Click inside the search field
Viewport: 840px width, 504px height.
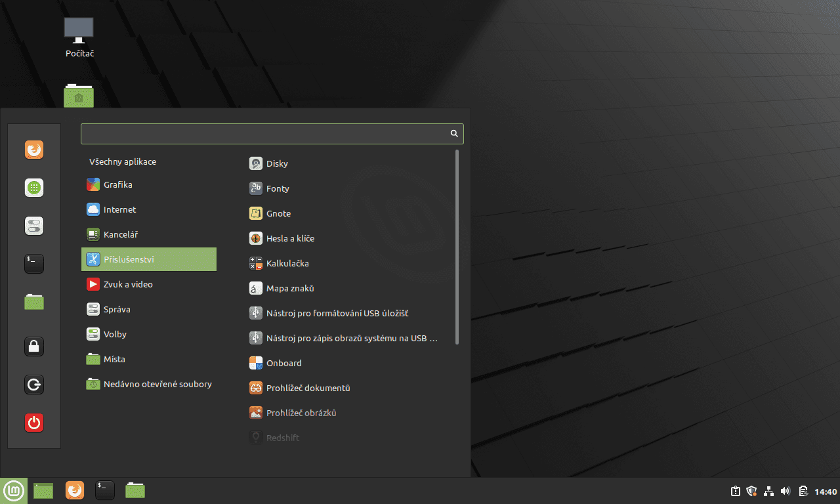262,133
